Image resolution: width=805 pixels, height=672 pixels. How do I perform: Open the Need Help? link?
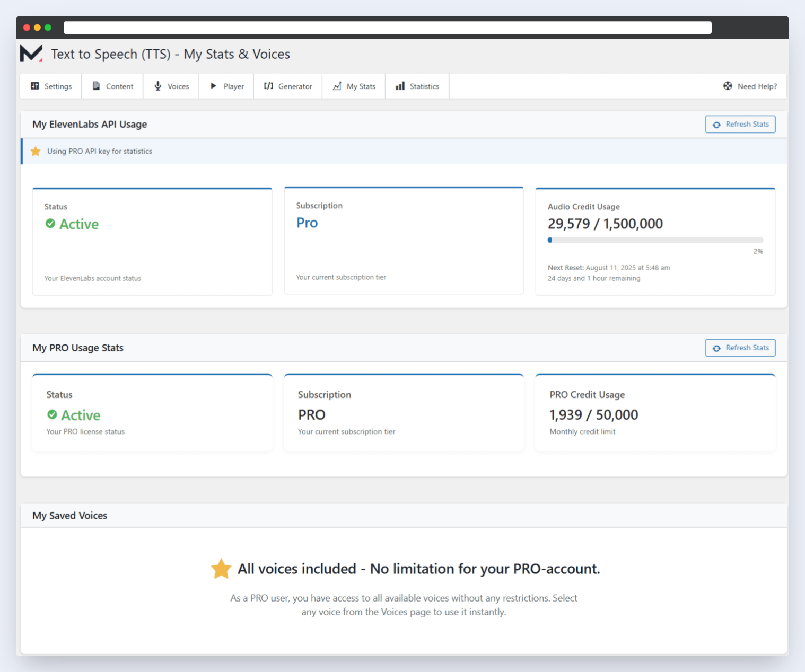coord(750,86)
